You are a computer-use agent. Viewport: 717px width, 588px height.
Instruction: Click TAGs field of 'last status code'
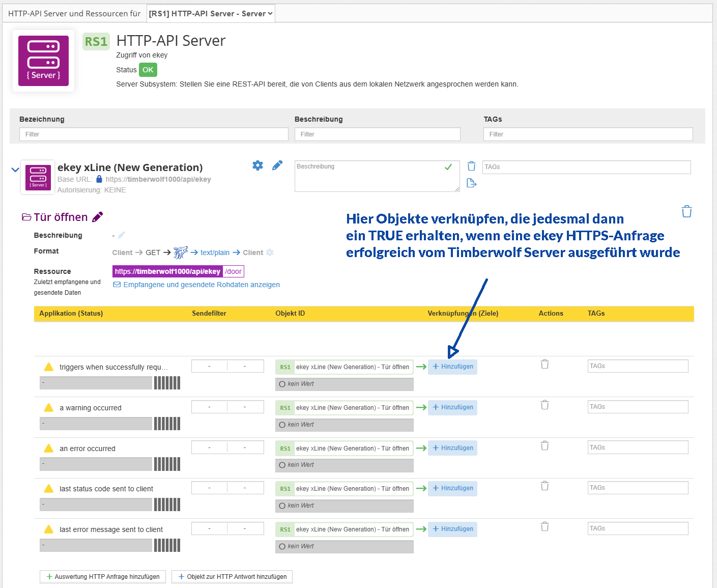[638, 488]
